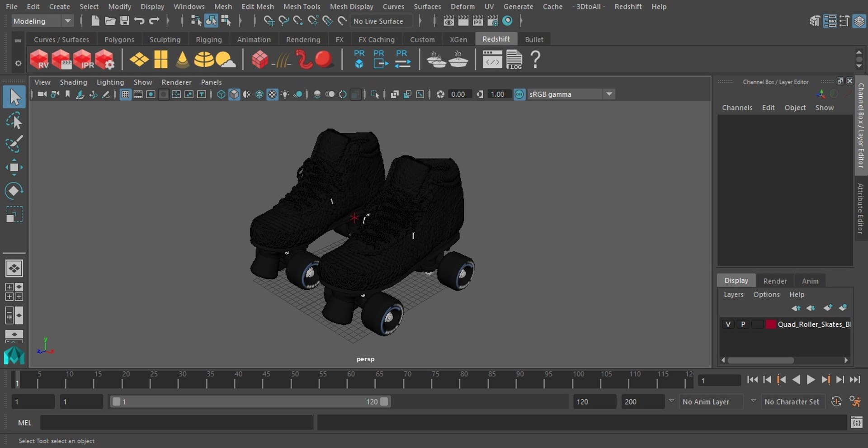Click No Live Surface field

pos(382,21)
